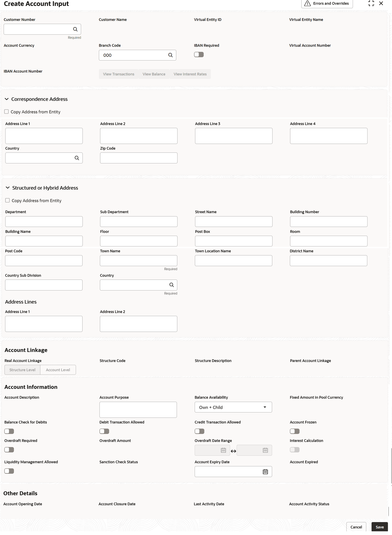
Task: Open the Balance Availability dropdown
Action: coord(233,407)
